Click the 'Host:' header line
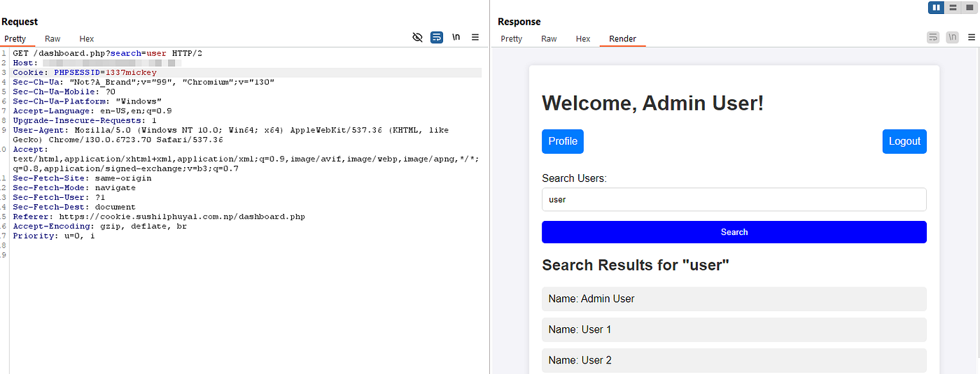This screenshot has width=980, height=374. (x=97, y=63)
